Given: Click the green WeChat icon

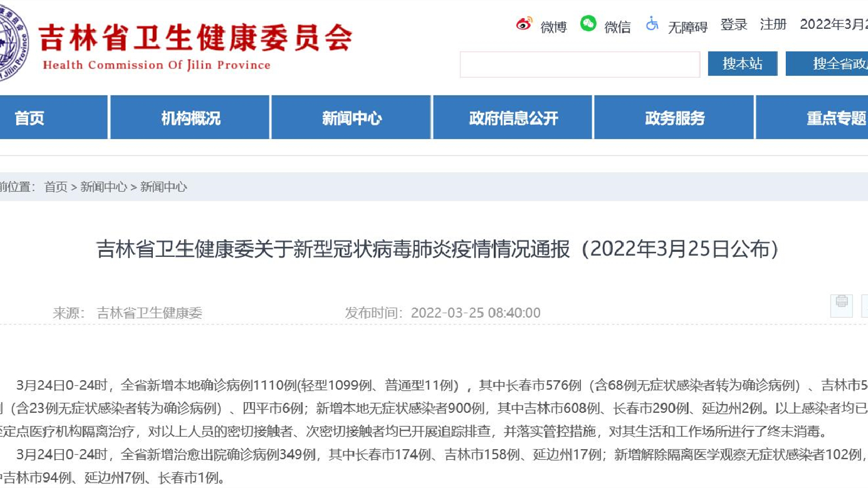Looking at the screenshot, I should point(588,25).
